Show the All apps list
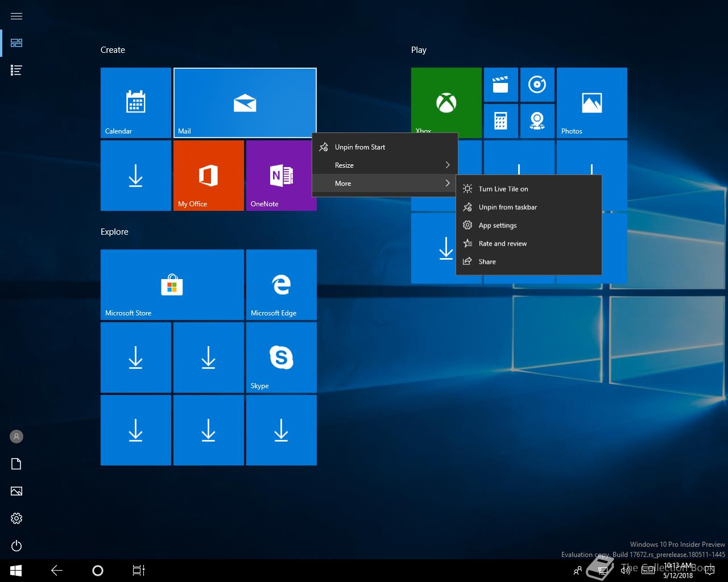 pyautogui.click(x=16, y=70)
